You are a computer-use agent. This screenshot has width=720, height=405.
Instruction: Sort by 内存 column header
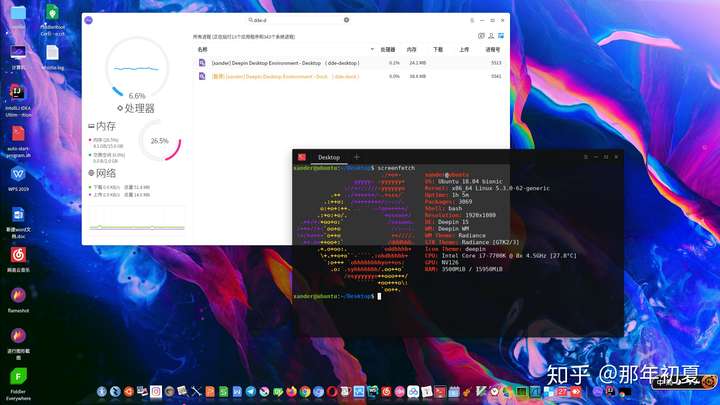[411, 49]
